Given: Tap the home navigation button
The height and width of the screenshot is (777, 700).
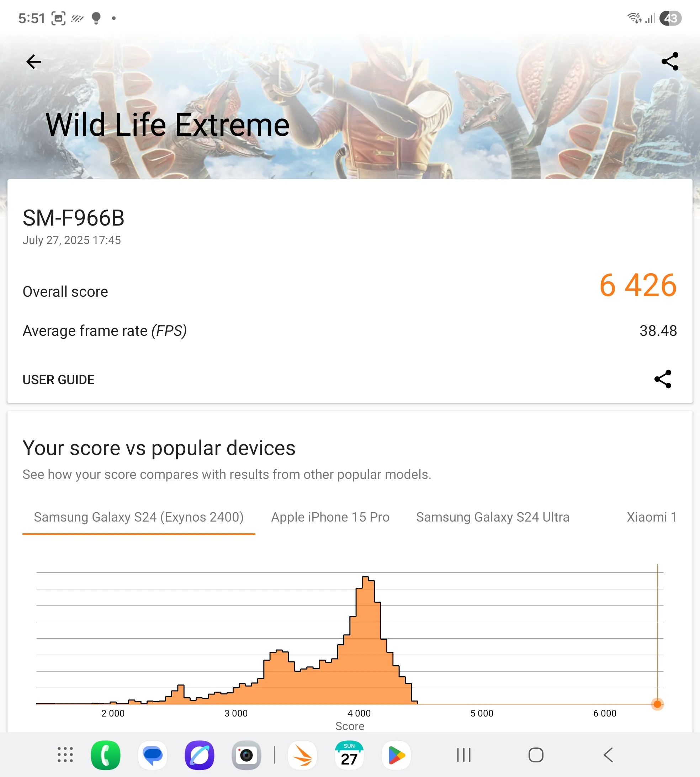Looking at the screenshot, I should coord(536,755).
